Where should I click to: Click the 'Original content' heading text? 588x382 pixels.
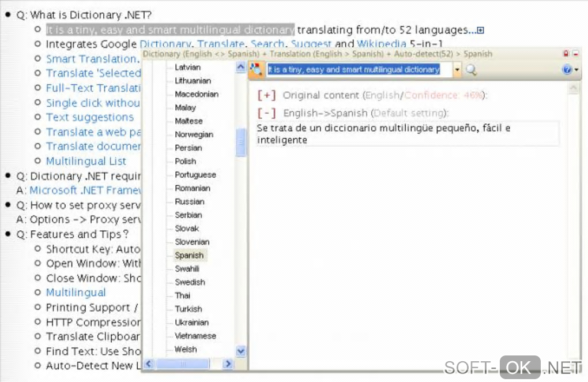[321, 95]
